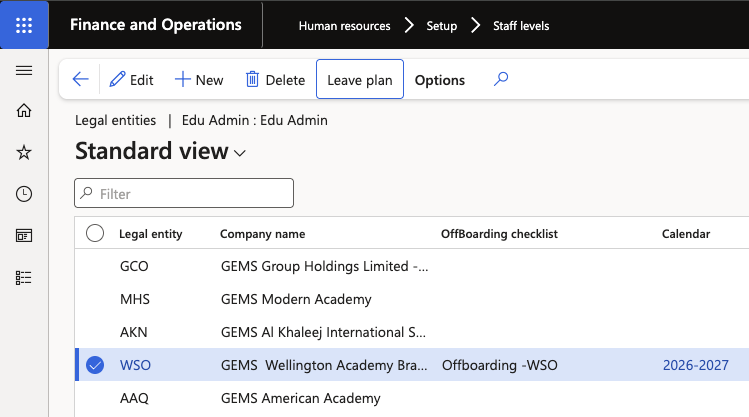Open the Leave plan tab
The image size is (749, 417).
click(360, 79)
